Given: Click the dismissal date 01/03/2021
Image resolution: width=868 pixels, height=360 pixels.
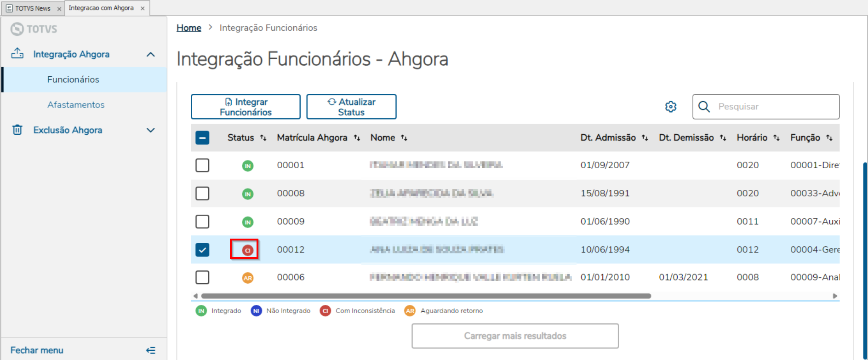Looking at the screenshot, I should pos(683,277).
